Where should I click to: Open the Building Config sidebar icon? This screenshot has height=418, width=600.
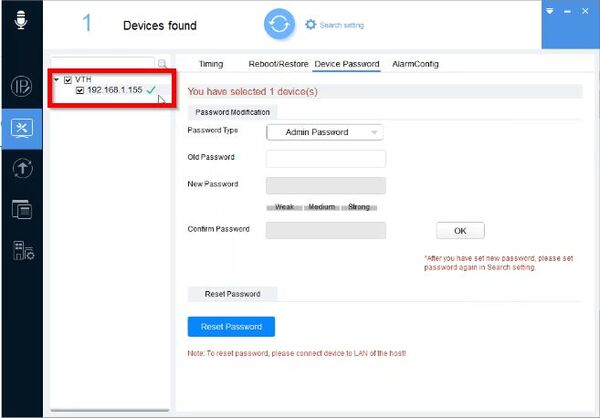(23, 251)
